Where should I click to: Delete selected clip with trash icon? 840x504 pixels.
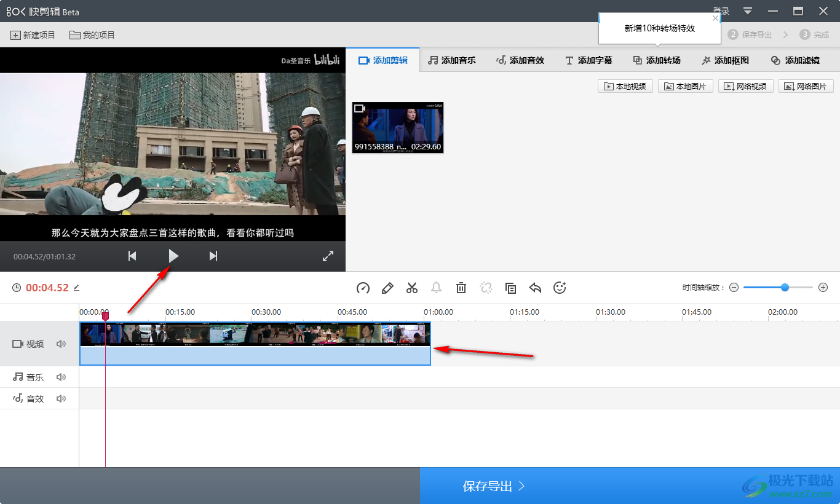(461, 288)
